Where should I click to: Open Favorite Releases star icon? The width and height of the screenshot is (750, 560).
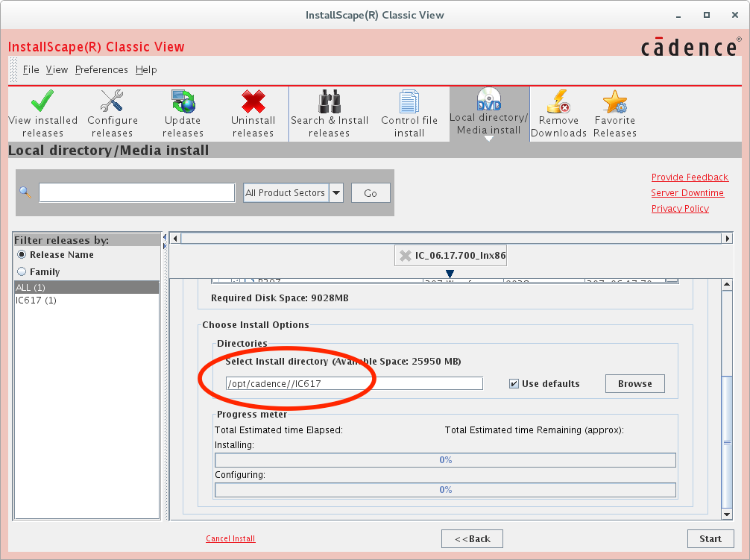tap(614, 101)
